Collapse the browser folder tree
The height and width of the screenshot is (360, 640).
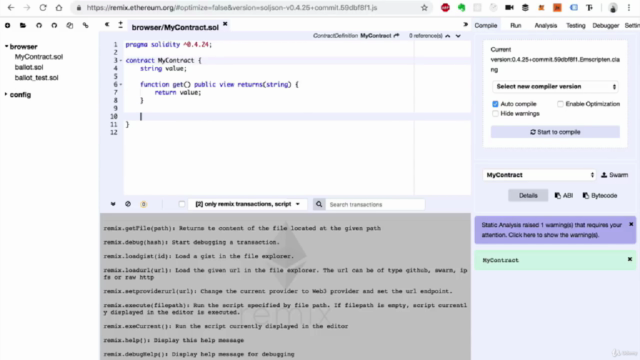[x=7, y=47]
